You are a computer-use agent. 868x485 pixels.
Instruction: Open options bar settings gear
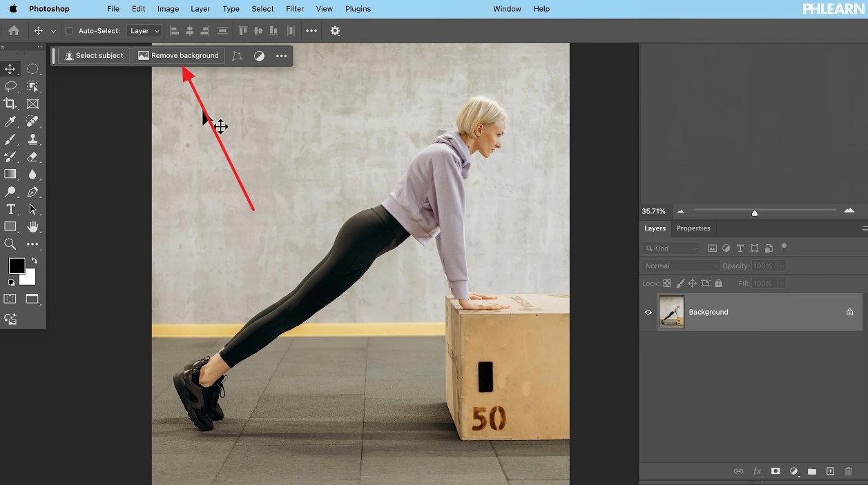[x=335, y=31]
